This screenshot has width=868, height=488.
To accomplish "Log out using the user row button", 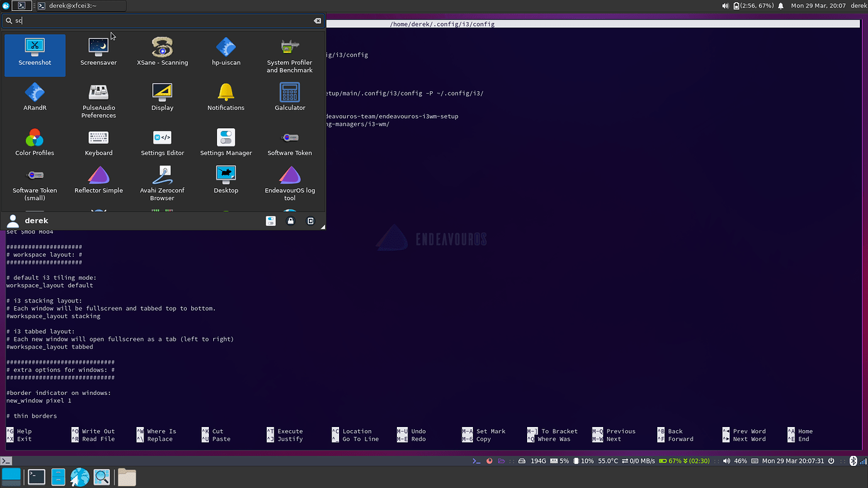I will tap(310, 221).
